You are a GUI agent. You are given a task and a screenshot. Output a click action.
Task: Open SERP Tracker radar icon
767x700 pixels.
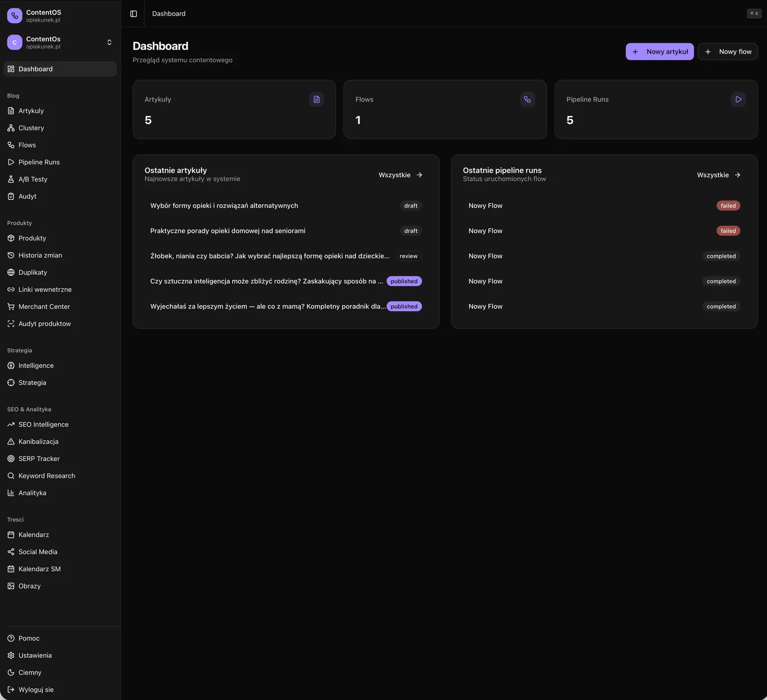(11, 458)
